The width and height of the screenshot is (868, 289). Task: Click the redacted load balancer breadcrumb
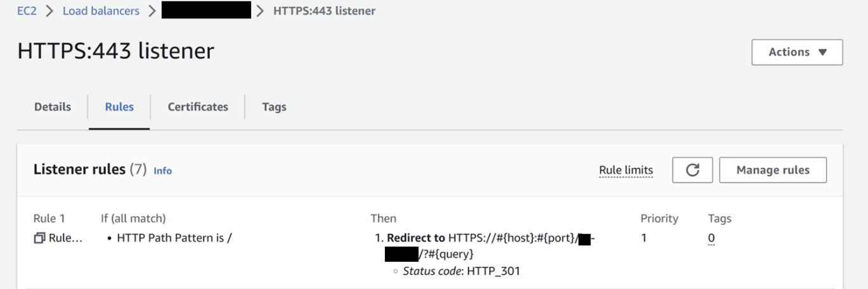(x=206, y=11)
